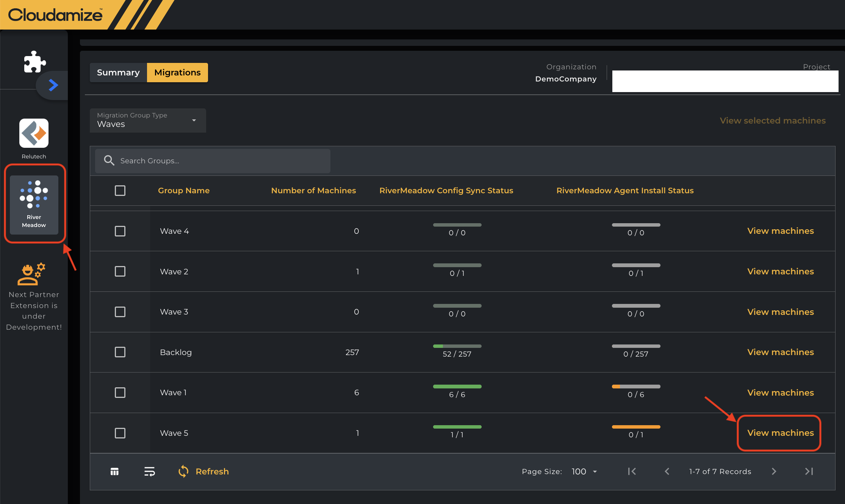Focus the Search Groups input field

pyautogui.click(x=213, y=161)
